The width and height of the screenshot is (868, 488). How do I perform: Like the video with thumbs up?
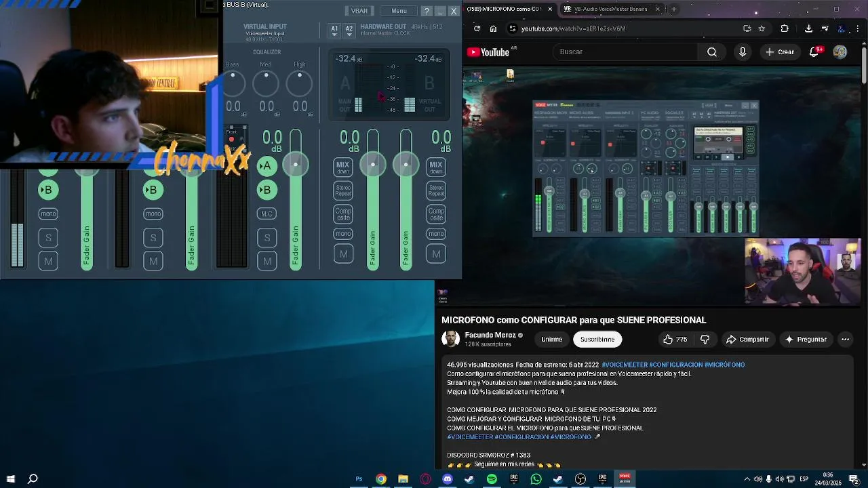click(x=675, y=339)
